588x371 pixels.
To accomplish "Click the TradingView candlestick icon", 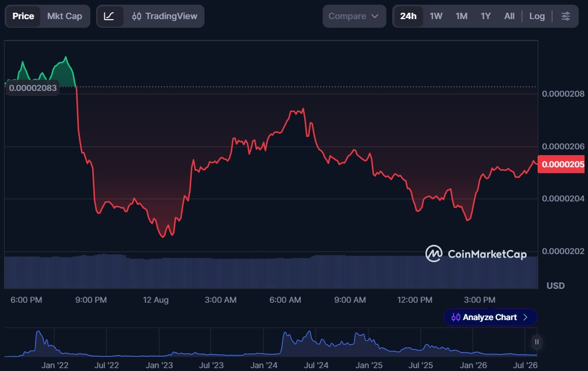I will click(x=137, y=16).
